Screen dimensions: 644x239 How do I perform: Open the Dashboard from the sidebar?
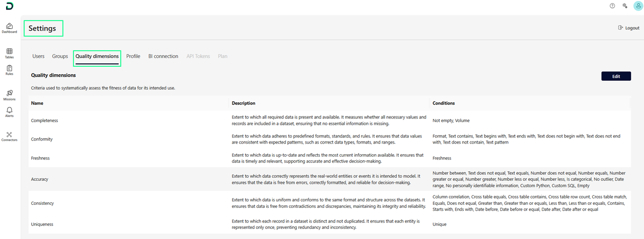9,28
